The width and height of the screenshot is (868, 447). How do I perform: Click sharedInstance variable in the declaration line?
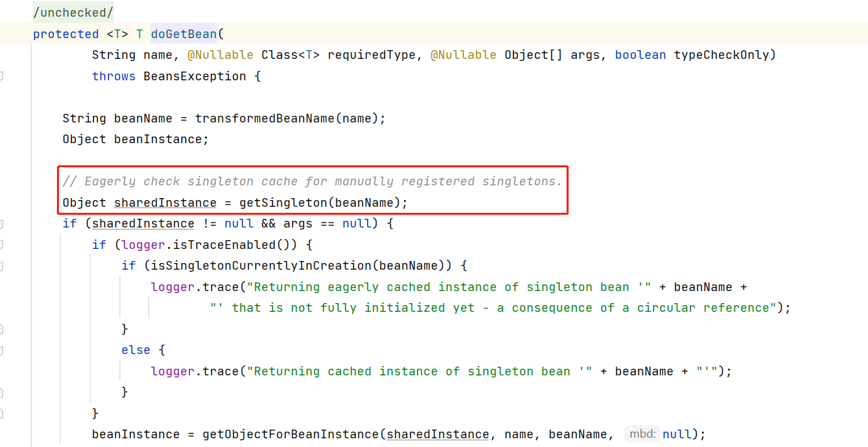(165, 203)
